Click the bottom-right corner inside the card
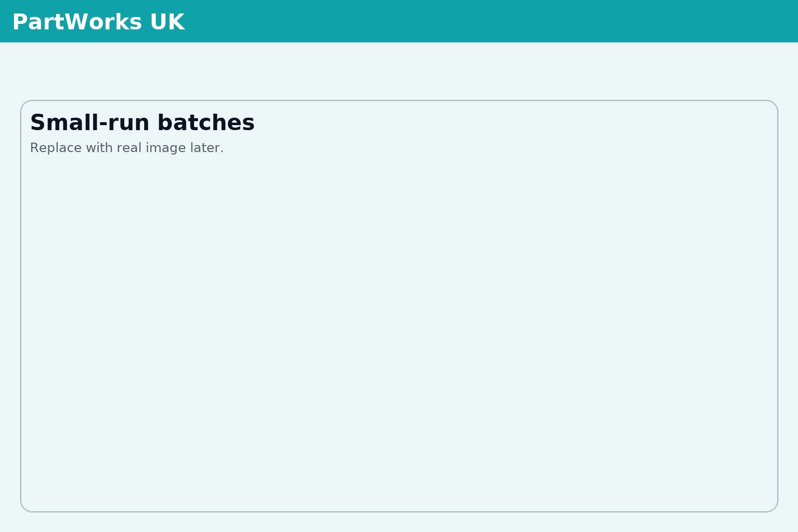The width and height of the screenshot is (798, 532). coord(766,500)
